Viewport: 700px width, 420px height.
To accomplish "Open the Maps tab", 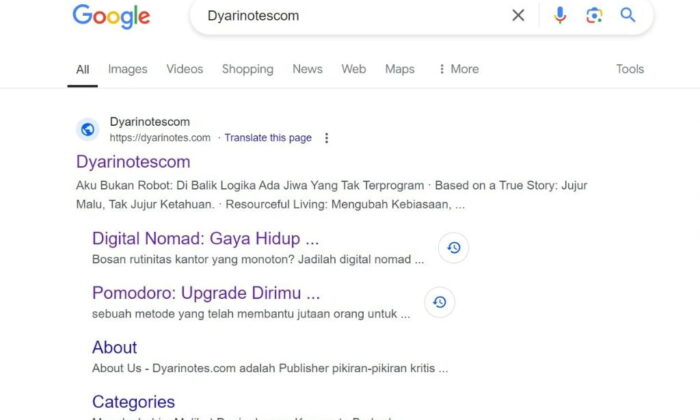I will point(400,69).
